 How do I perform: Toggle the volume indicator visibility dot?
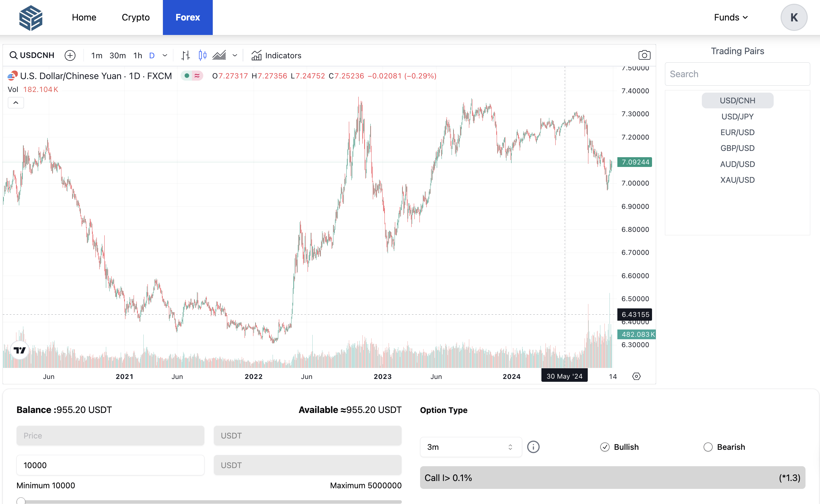tap(187, 76)
